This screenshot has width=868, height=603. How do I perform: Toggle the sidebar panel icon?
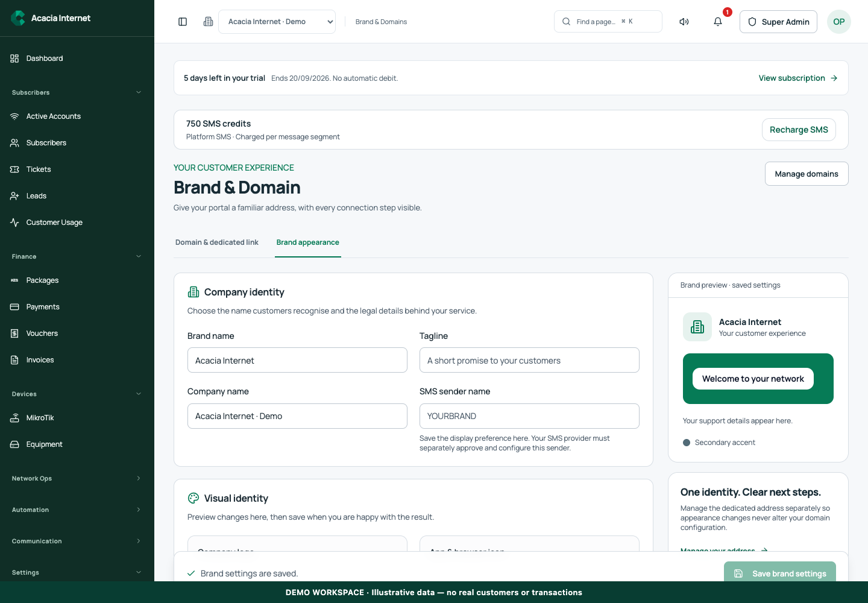183,22
